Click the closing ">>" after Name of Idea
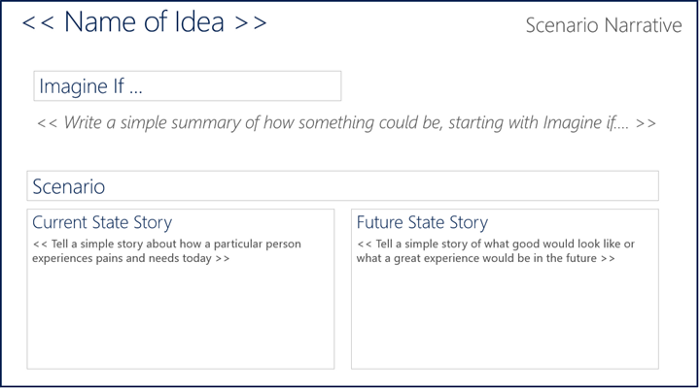700x388 pixels. 250,23
